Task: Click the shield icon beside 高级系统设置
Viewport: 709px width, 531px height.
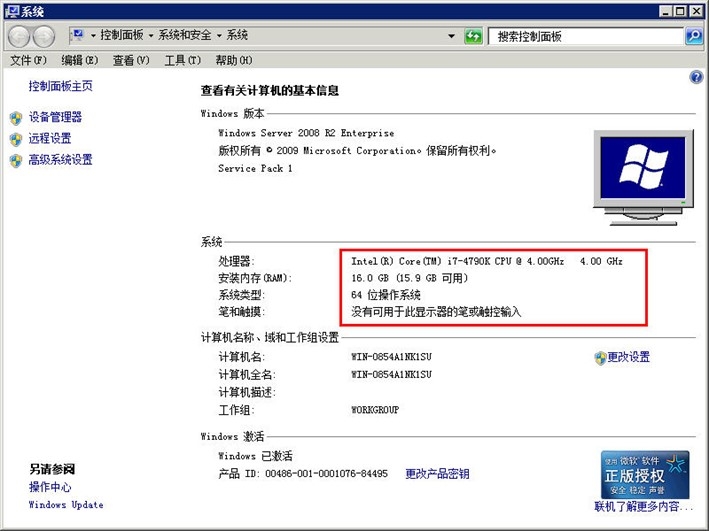Action: (x=16, y=161)
